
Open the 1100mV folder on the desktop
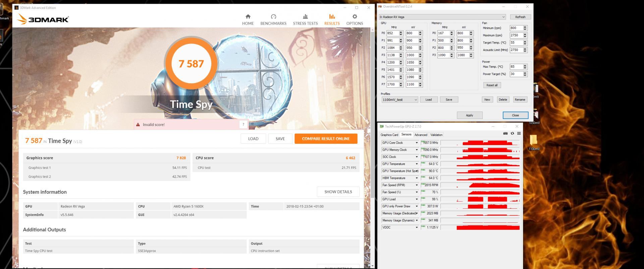tap(534, 142)
